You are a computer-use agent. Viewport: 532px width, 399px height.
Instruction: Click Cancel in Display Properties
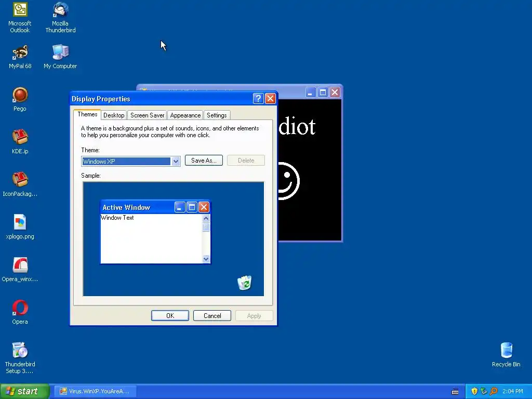click(x=212, y=315)
